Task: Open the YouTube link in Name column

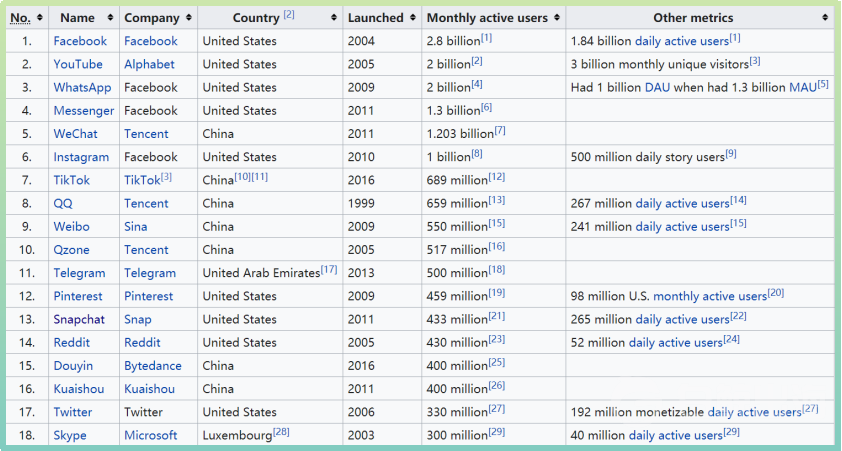Action: click(x=78, y=64)
